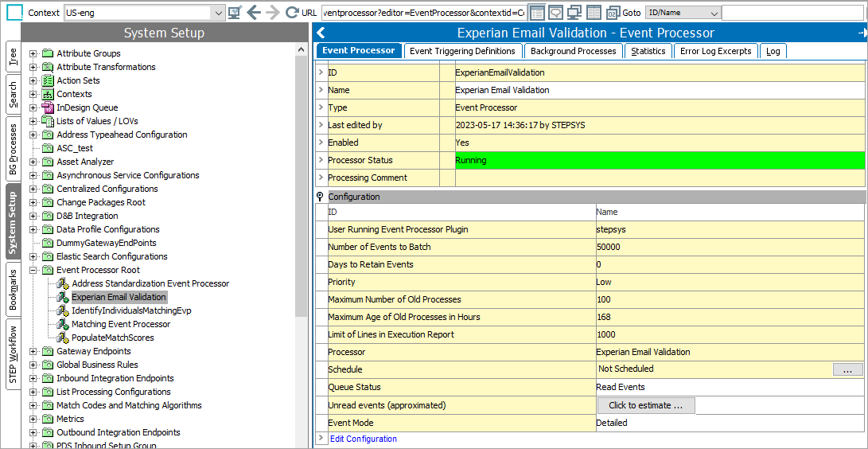Screen dimensions: 868x449
Task: Click the Matching Event Processor tree icon
Action: tap(63, 325)
